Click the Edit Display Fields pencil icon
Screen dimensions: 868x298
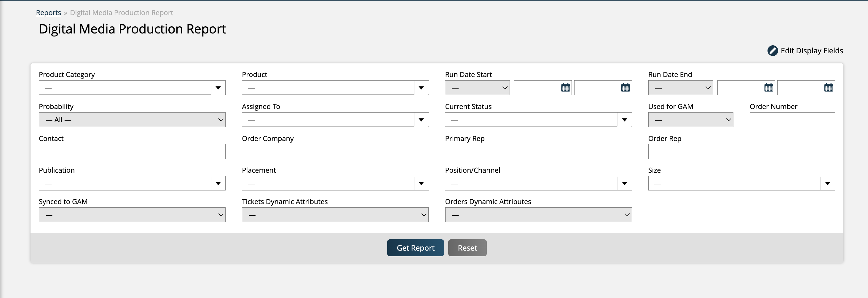(772, 51)
